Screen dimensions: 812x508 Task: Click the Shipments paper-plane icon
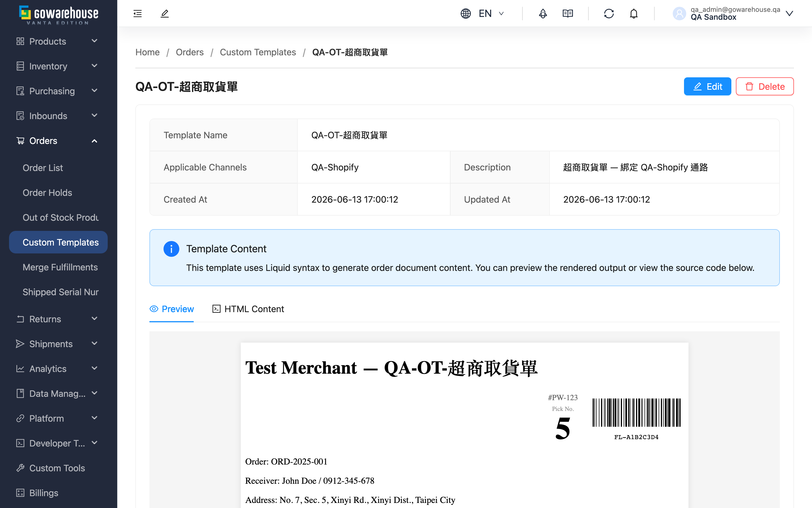pyautogui.click(x=20, y=344)
